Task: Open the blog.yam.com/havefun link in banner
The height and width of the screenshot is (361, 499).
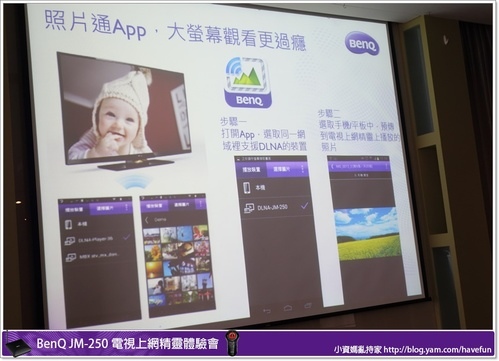Action: pos(437,350)
